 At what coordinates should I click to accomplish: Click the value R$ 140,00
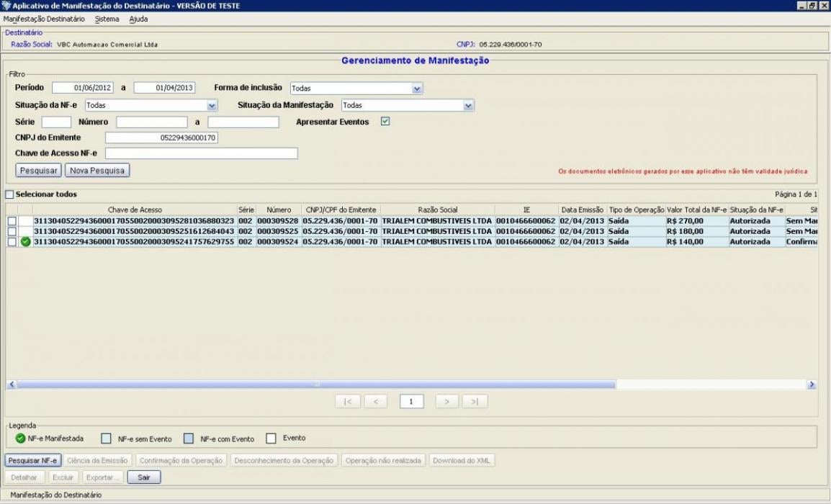(685, 242)
